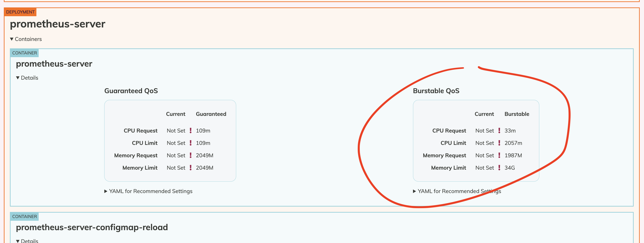Click Not Set for CPU Request in Guaranteed QoS
The width and height of the screenshot is (644, 243).
pos(176,131)
